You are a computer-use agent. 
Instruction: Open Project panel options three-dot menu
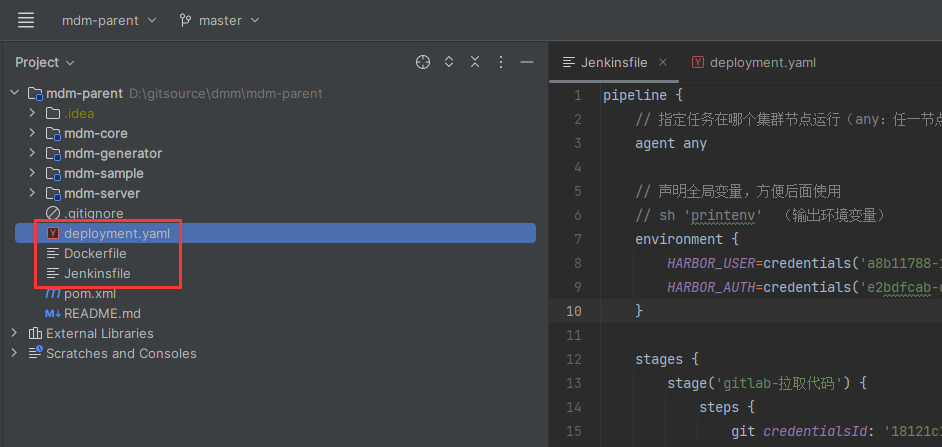click(x=501, y=62)
